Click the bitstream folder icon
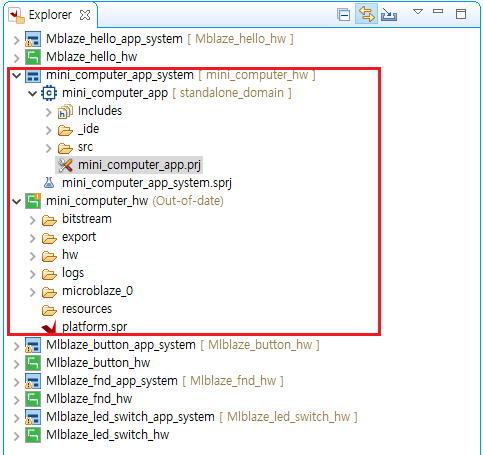This screenshot has height=455, width=483. click(x=49, y=220)
